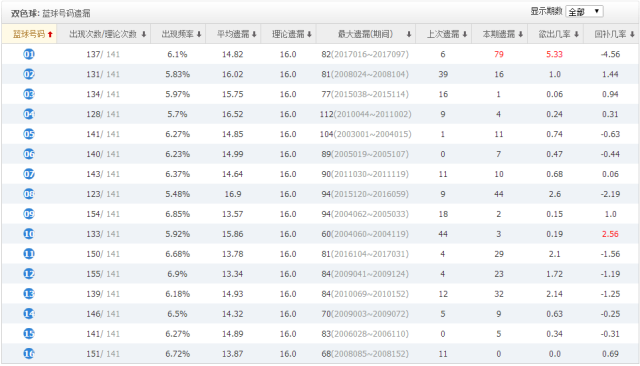Select blue ball number 01
This screenshot has height=366, width=640.
tap(29, 54)
